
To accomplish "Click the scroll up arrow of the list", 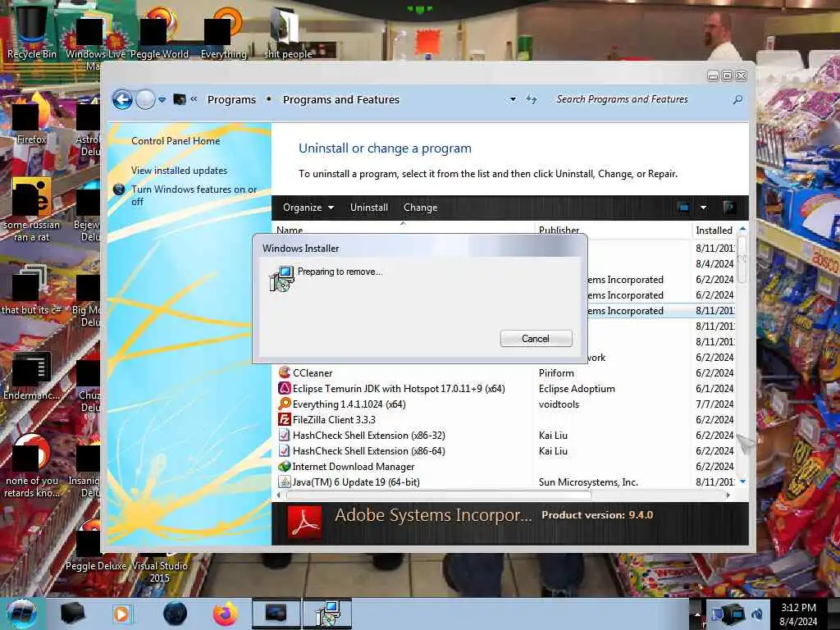I will click(x=742, y=230).
